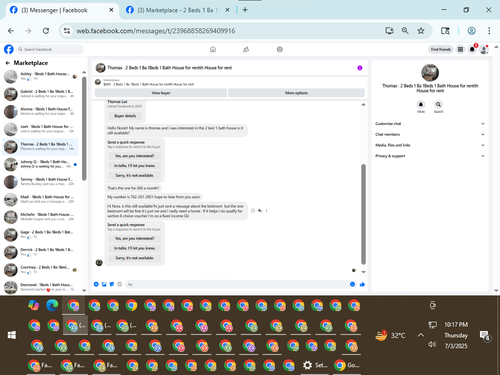
Task: Click the More options button
Action: point(296,93)
